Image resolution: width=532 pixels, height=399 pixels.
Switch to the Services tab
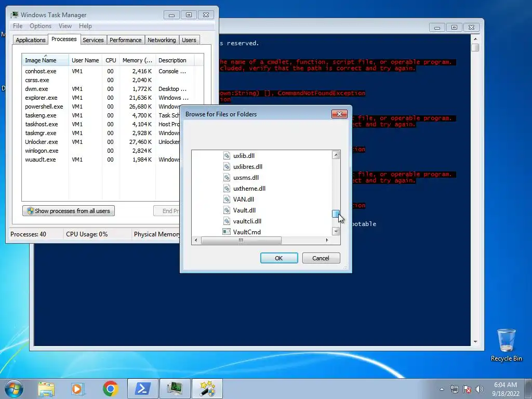coord(93,40)
